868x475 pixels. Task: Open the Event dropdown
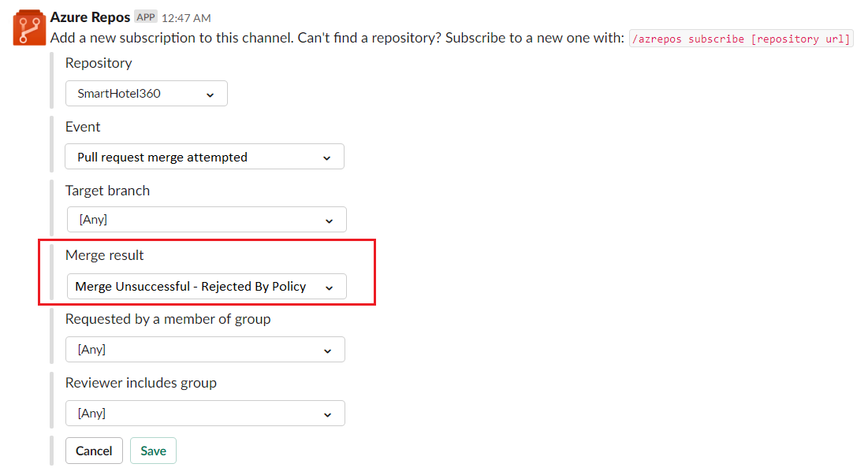coord(204,156)
